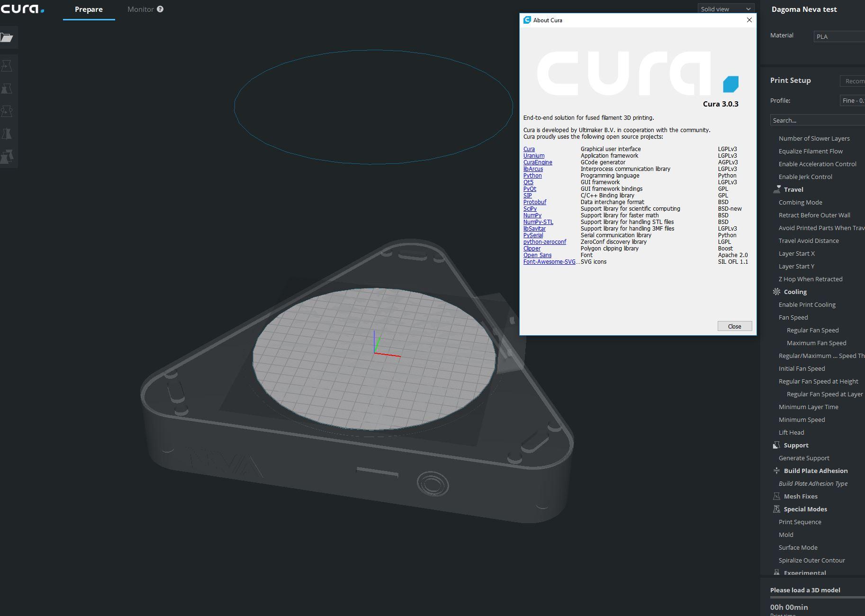The image size is (865, 616).
Task: Click the Mesh Fixes category icon
Action: point(776,496)
